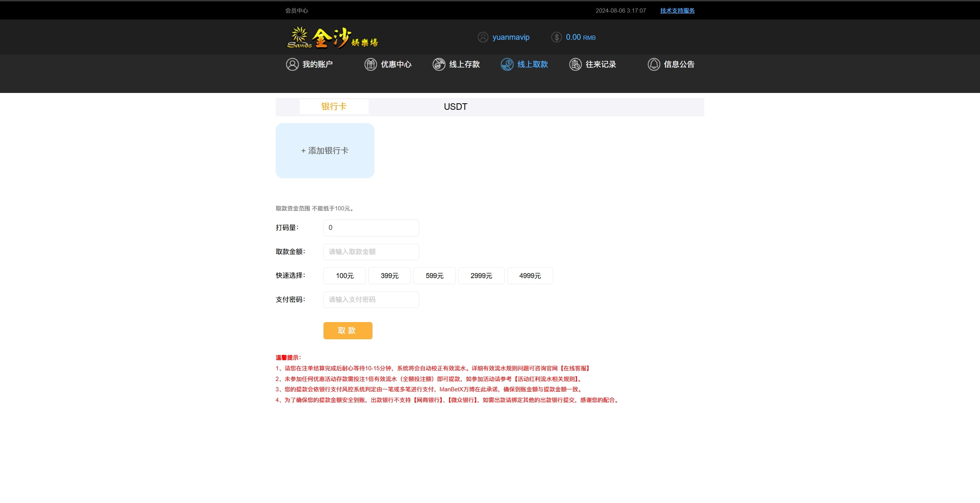Screen dimensions: 980x503
Task: Click the payment password input field
Action: (x=371, y=300)
